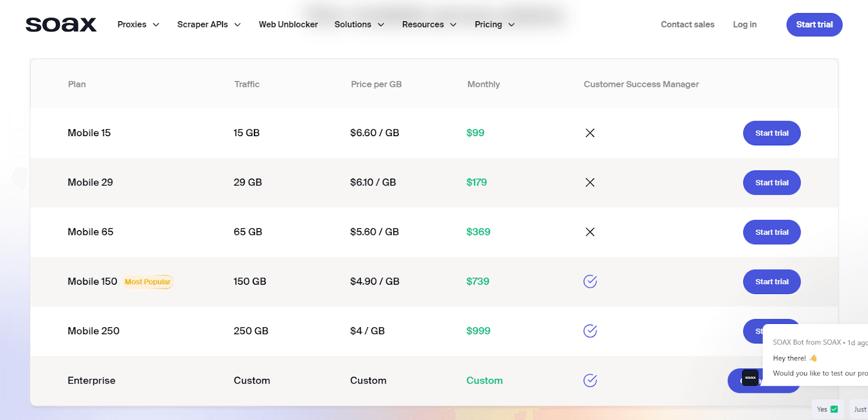This screenshot has width=868, height=420.
Task: Open the Web Unblocker page
Action: click(x=288, y=24)
